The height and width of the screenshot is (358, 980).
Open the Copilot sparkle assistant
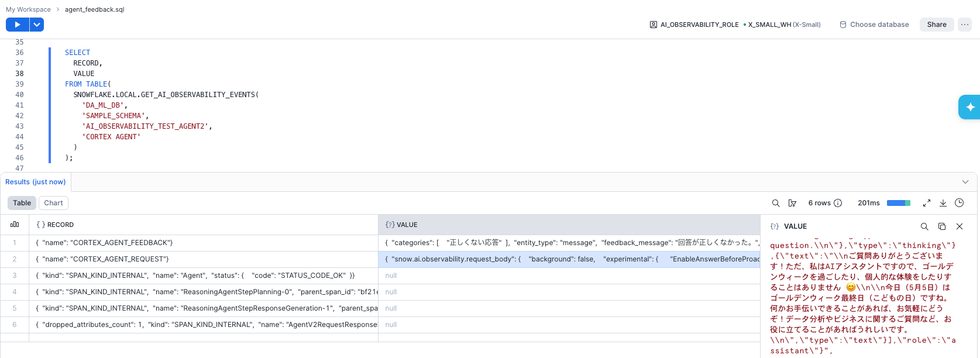pos(969,107)
